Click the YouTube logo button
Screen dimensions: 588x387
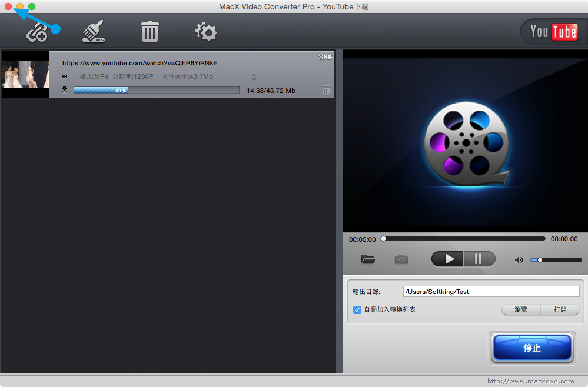point(553,32)
